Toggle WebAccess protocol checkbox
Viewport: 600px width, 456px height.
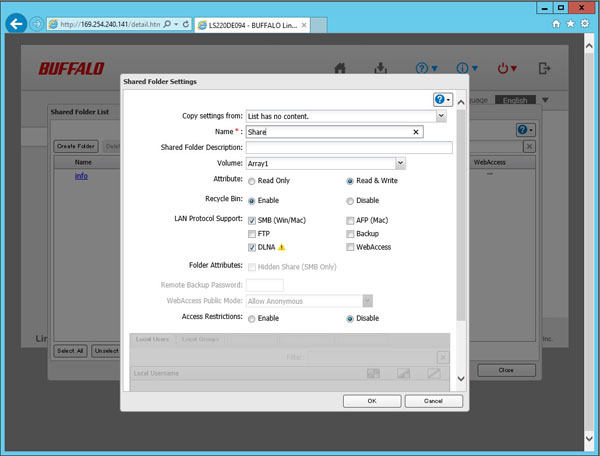[x=350, y=247]
